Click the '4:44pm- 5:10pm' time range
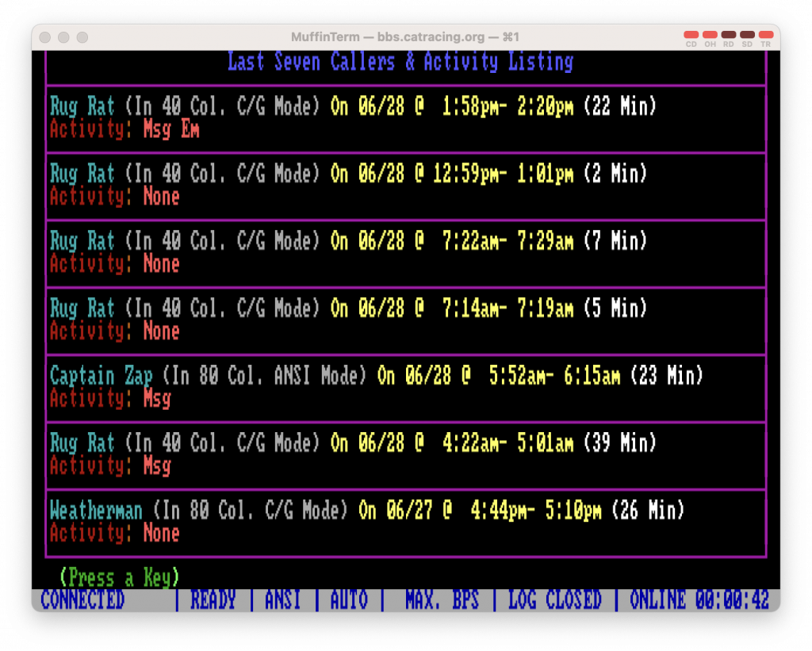The image size is (812, 651). tap(536, 510)
